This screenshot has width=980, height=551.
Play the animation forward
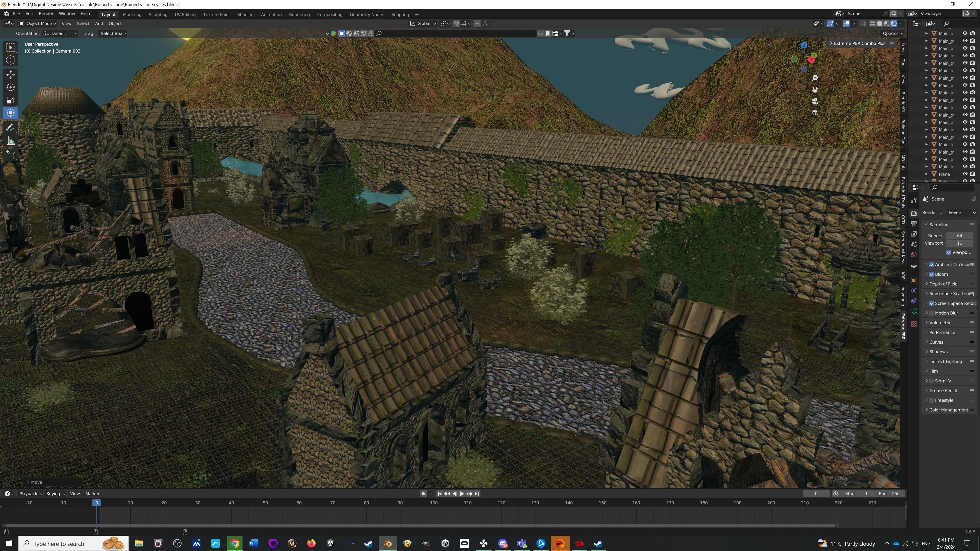[462, 494]
